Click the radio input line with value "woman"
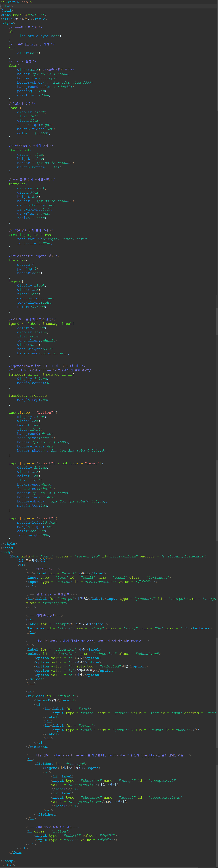This screenshot has height=868, width=218. pyautogui.click(x=126, y=730)
